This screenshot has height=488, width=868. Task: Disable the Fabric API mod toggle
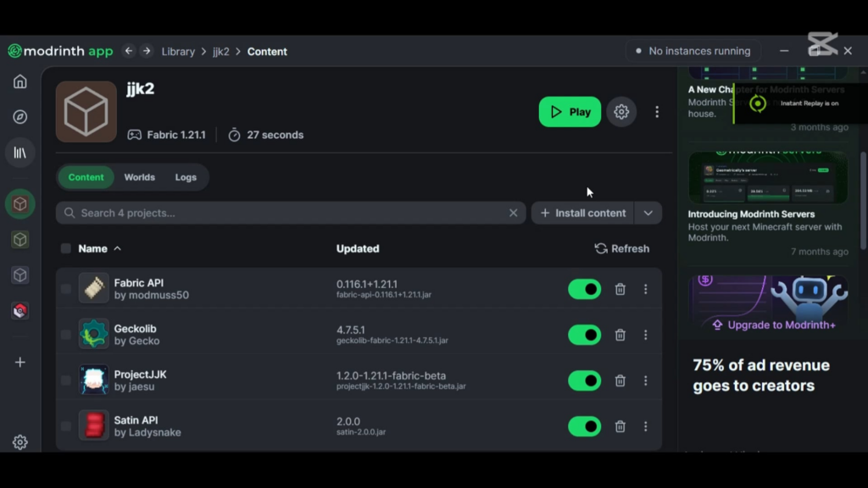point(585,290)
